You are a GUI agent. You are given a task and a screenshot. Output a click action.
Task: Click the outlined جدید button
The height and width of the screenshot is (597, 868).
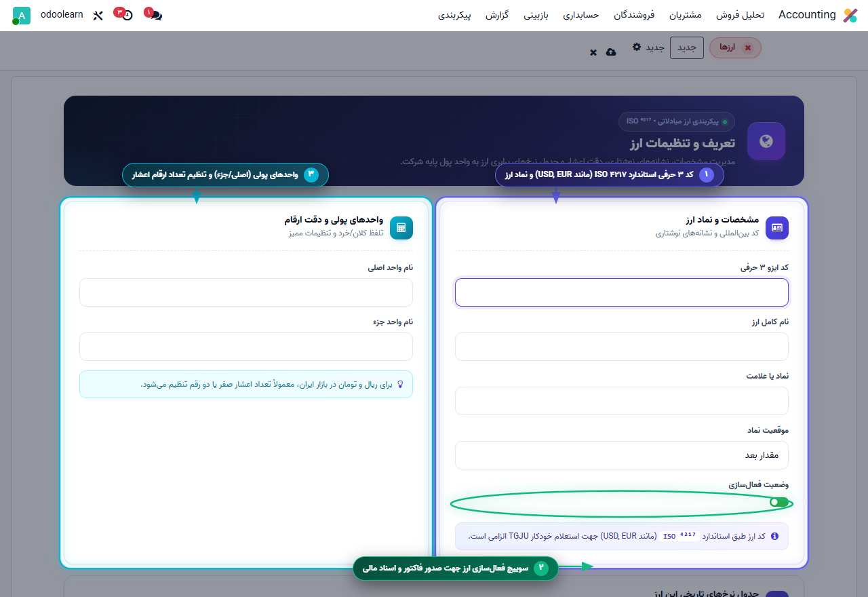click(x=687, y=47)
